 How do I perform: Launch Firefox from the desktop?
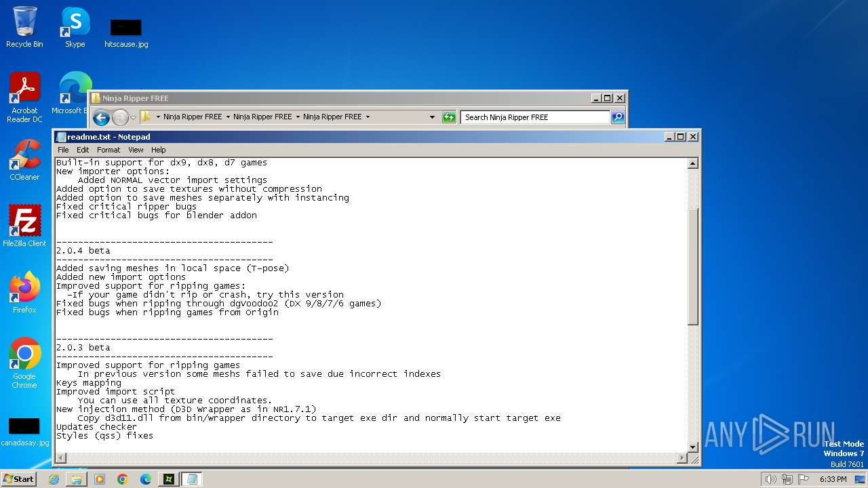pos(24,293)
